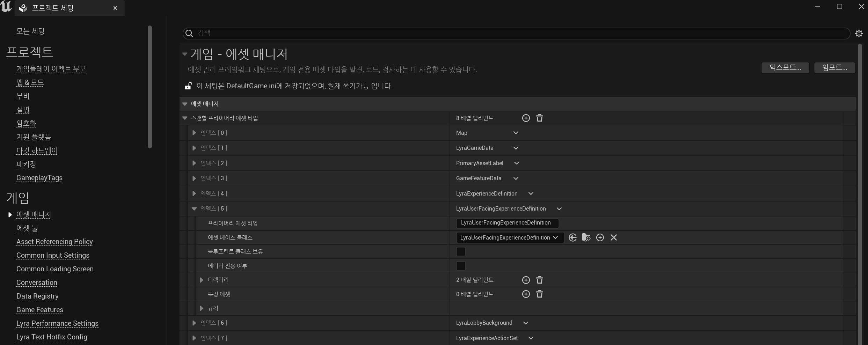Open the LyraExperienceActionSet row dropdown

pos(531,338)
